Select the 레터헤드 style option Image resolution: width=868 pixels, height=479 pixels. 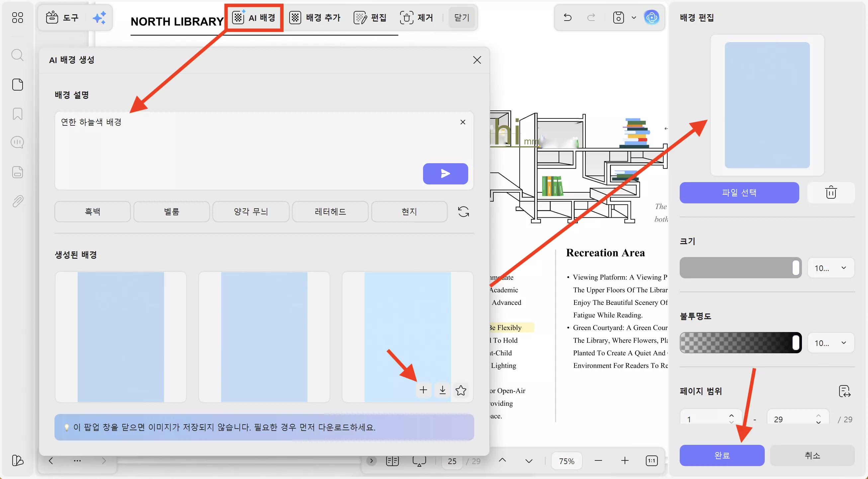tap(330, 211)
